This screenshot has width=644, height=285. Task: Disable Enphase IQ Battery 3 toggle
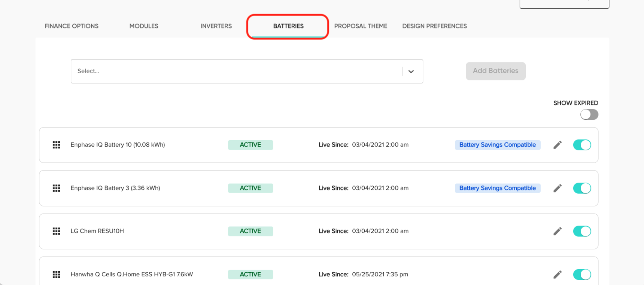(582, 188)
